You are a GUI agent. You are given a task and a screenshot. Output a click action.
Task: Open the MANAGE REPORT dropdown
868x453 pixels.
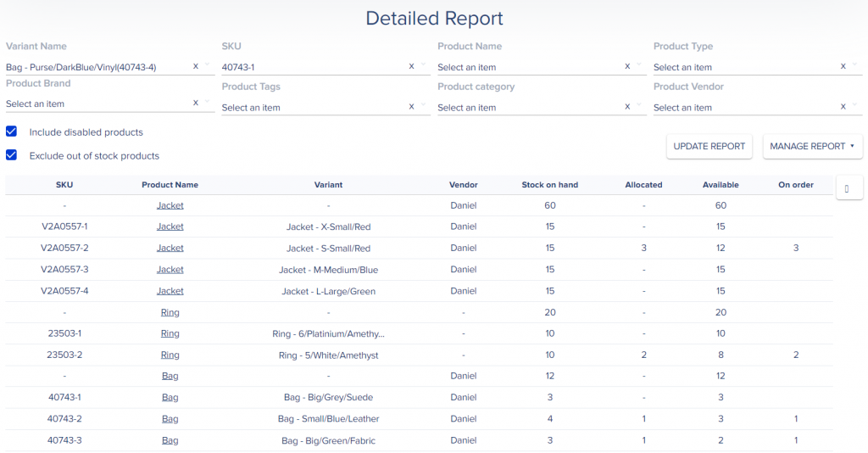coord(812,146)
